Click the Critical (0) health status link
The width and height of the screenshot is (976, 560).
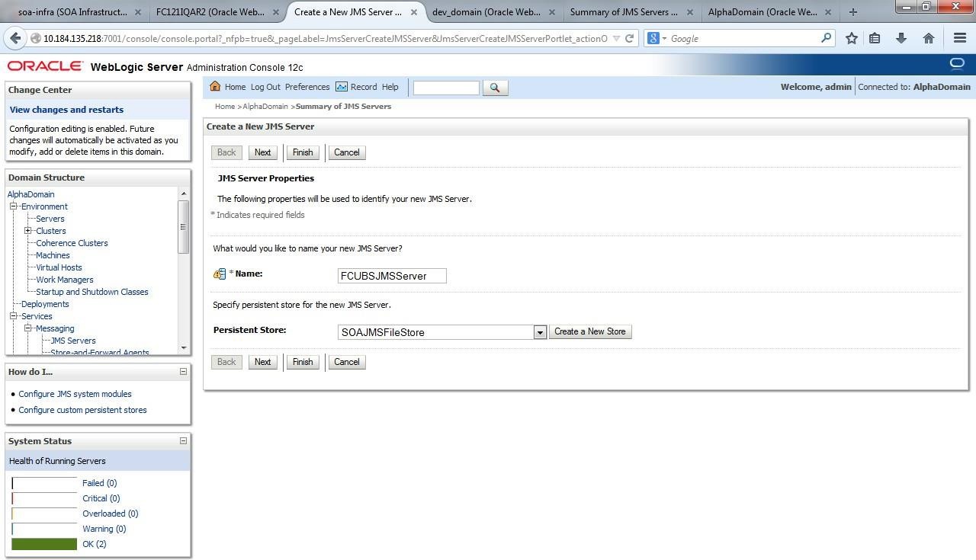tap(101, 498)
